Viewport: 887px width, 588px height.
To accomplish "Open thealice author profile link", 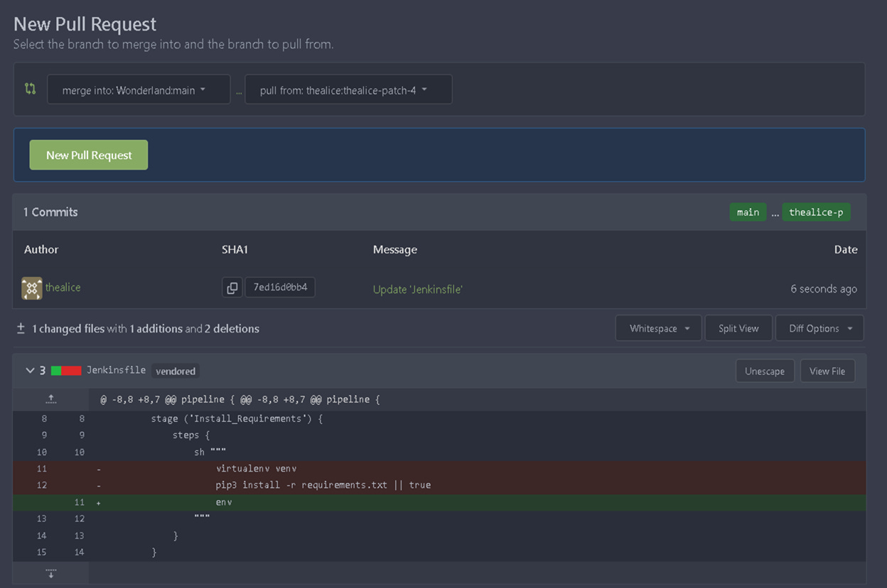I will pos(63,288).
